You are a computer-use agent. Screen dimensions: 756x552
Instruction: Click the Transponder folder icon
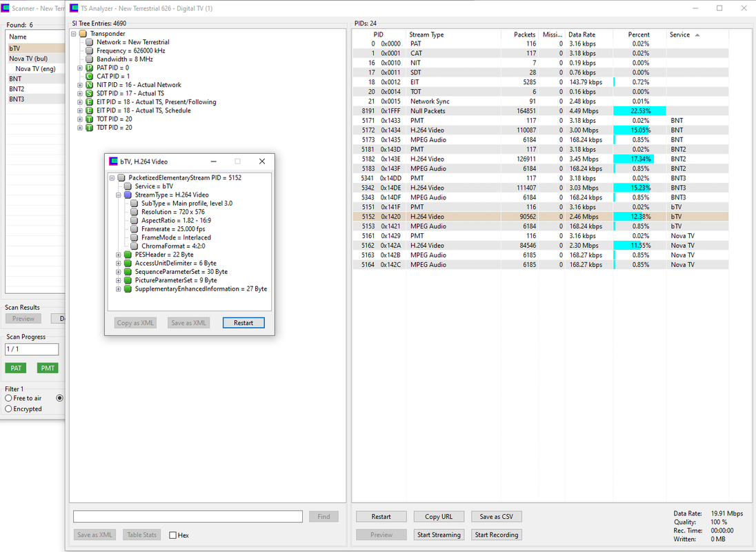pyautogui.click(x=83, y=34)
